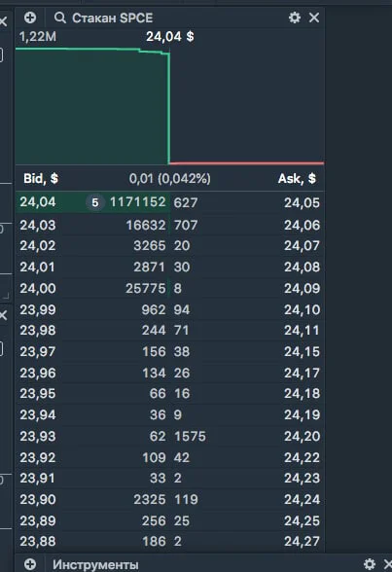Click the Инструменты panel title

click(95, 564)
